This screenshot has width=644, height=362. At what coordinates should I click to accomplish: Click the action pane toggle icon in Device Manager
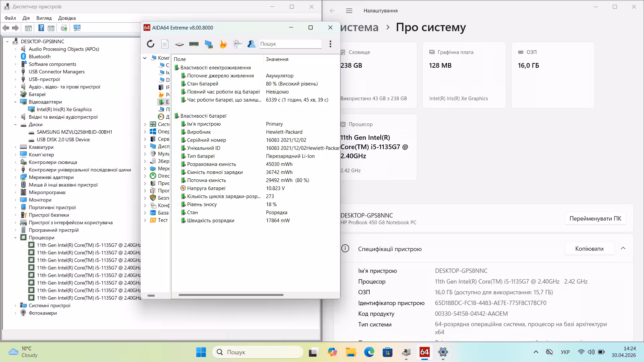pyautogui.click(x=51, y=28)
